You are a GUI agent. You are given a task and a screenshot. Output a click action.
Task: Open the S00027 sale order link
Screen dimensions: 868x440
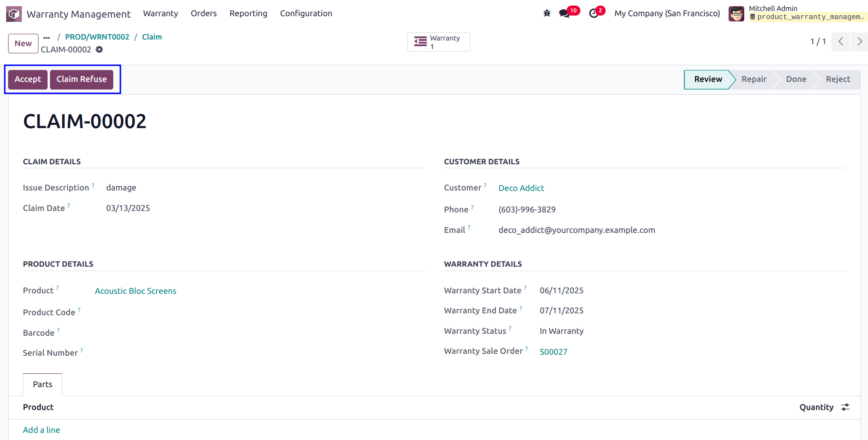pyautogui.click(x=553, y=352)
